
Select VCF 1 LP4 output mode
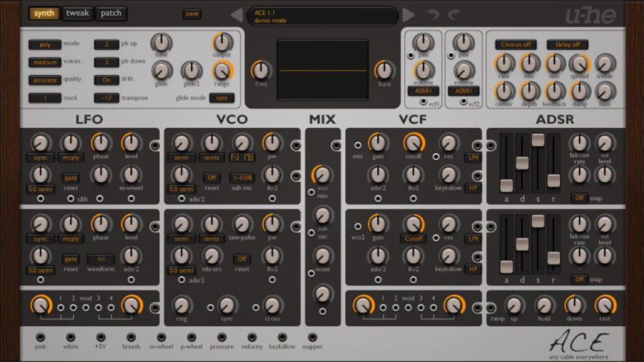tap(473, 158)
